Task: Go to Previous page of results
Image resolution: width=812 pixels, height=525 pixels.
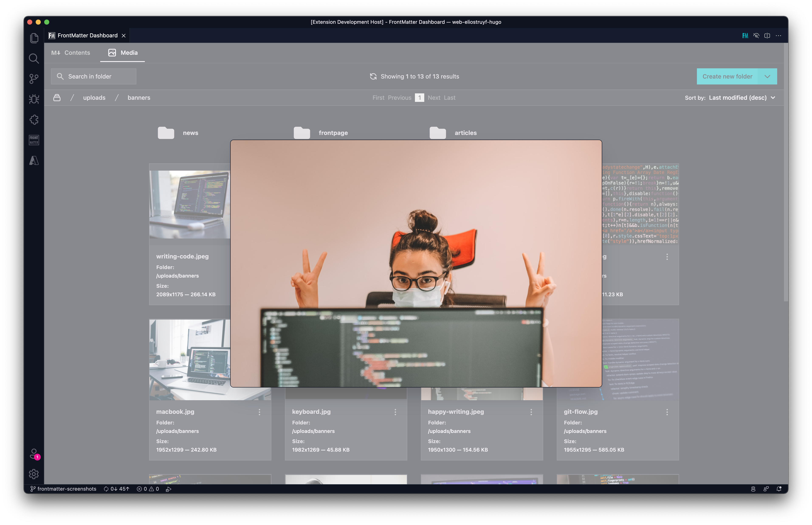Action: 399,97
